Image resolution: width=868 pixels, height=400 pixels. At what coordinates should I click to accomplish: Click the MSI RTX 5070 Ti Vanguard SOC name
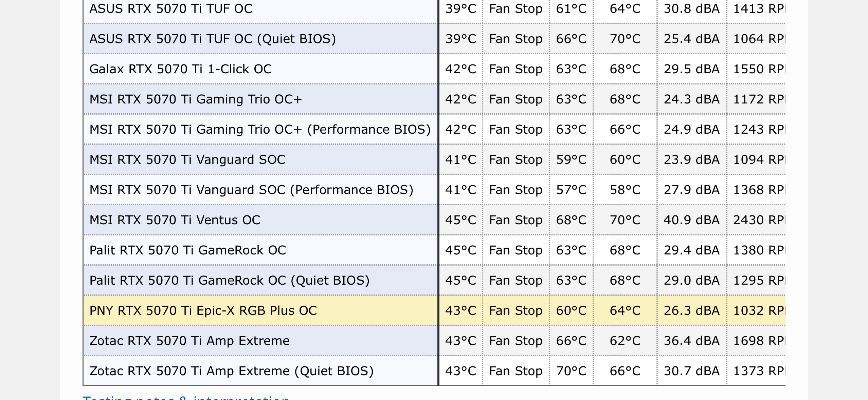(187, 159)
